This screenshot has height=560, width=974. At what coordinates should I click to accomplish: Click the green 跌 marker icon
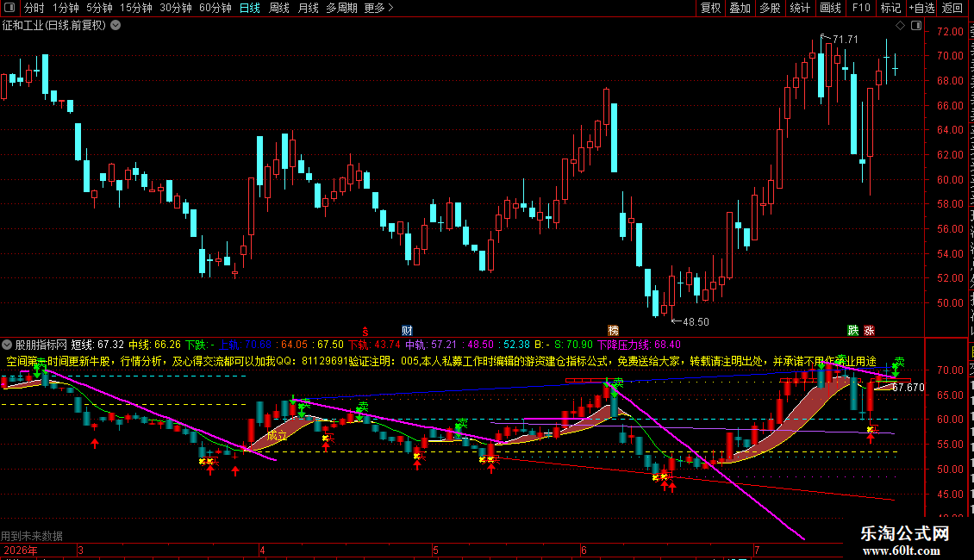pos(853,330)
